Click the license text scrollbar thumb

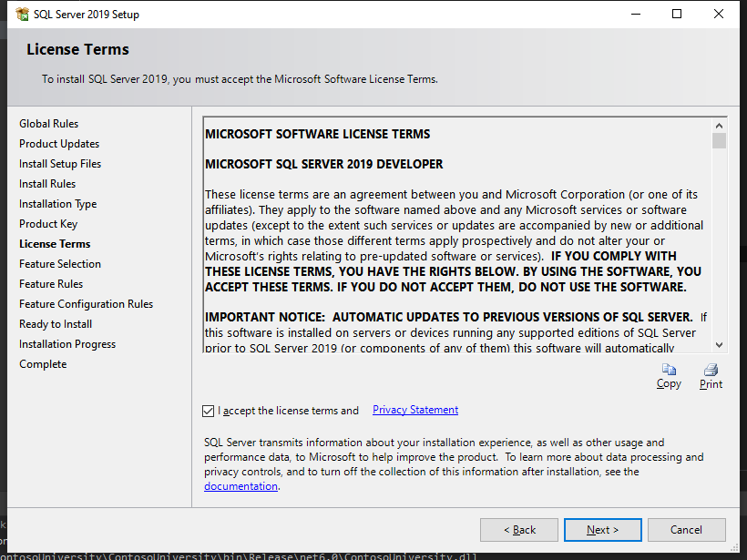[719, 141]
